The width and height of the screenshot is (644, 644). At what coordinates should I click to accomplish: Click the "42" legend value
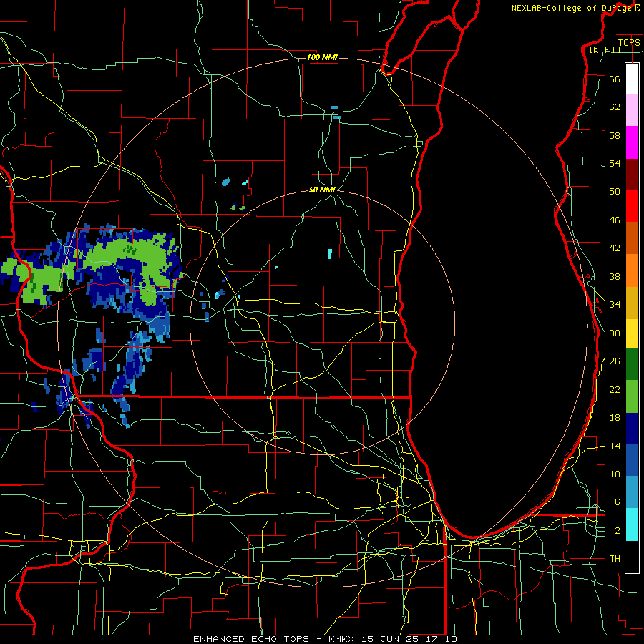click(x=615, y=248)
